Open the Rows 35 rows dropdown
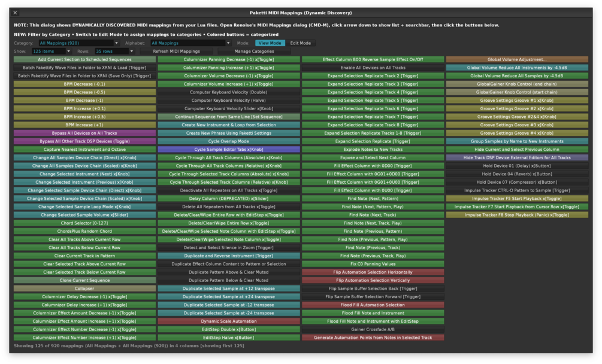Viewport: 602px width, 364px height. (114, 51)
